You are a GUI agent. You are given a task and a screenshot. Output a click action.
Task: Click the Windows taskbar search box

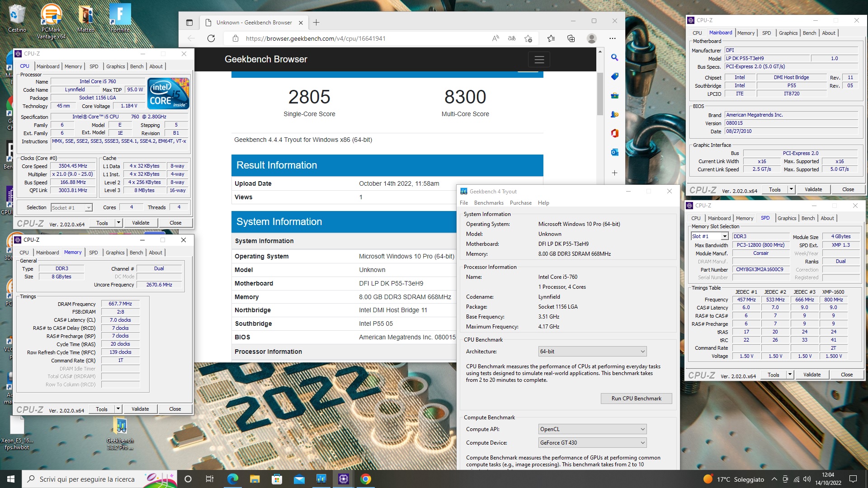99,479
